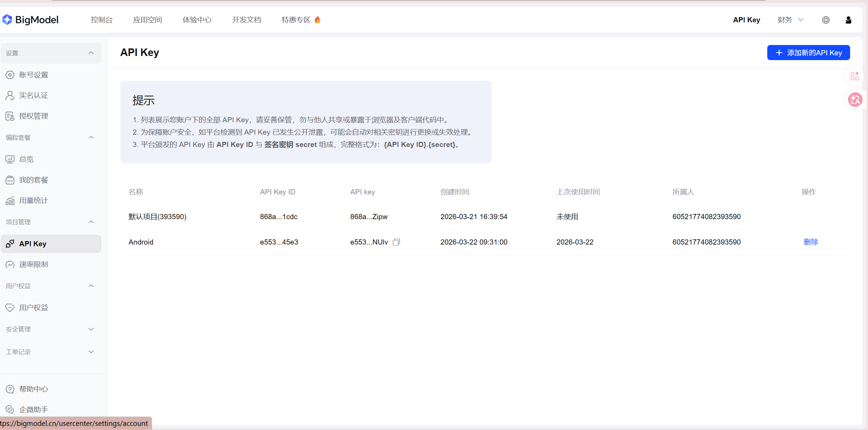The image size is (868, 430).
Task: Open 开发文档 in top navigation
Action: click(246, 20)
